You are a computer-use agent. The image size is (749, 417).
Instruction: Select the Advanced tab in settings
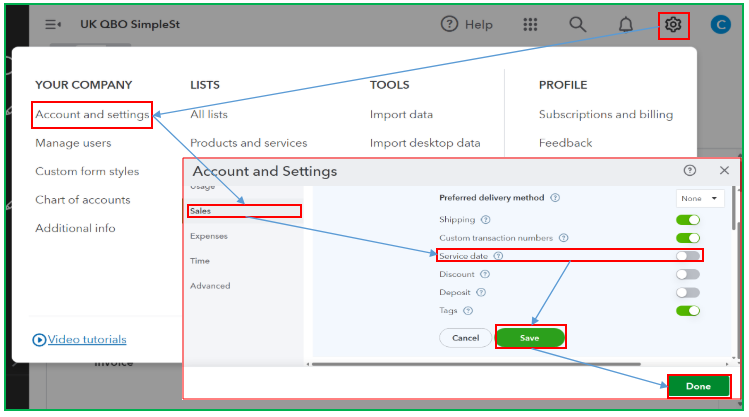click(x=210, y=286)
